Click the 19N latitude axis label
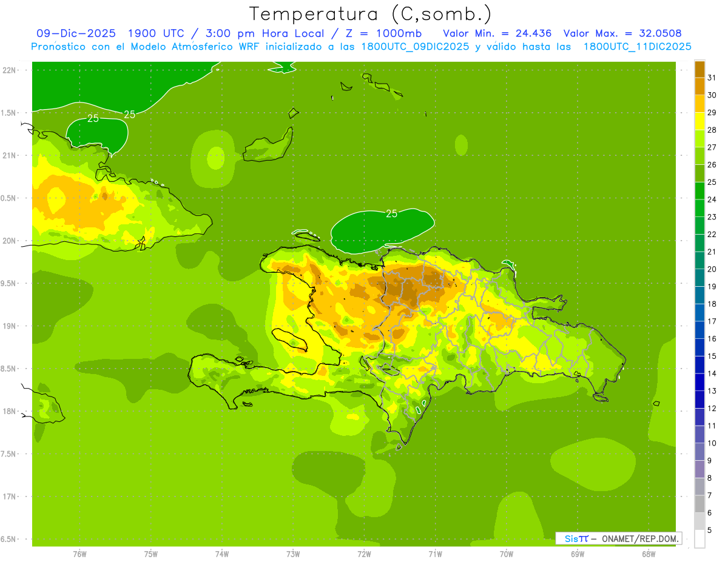This screenshot has width=728, height=562. point(10,326)
